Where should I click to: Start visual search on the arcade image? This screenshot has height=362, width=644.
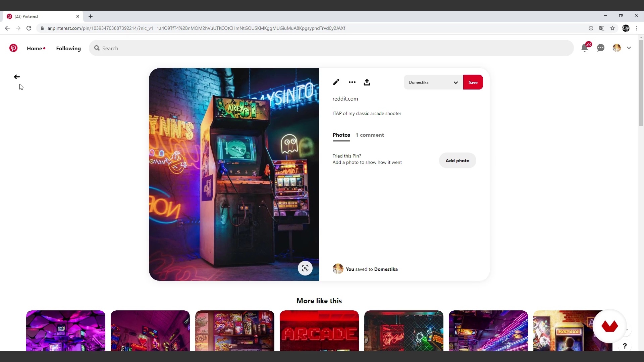(305, 268)
